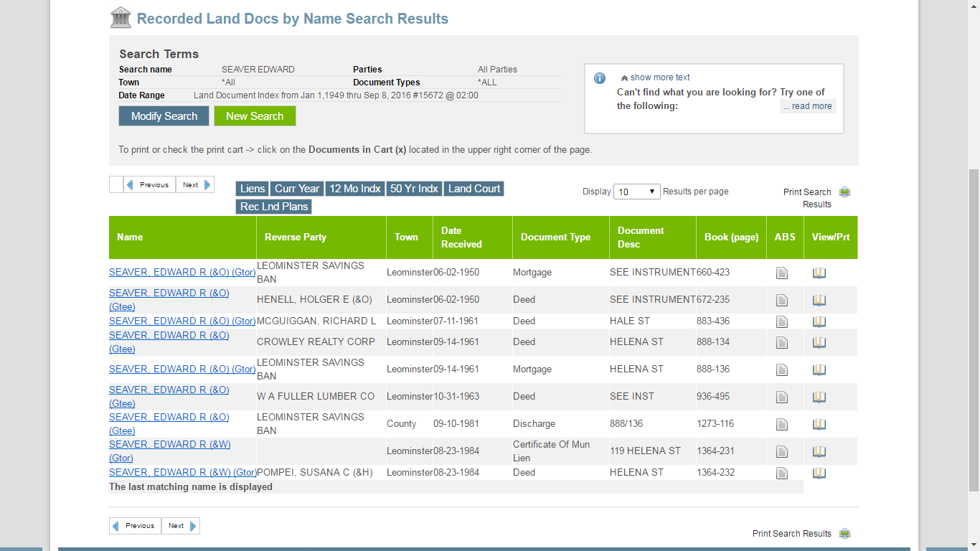Click the bottom Print Search Results printer icon

point(844,533)
